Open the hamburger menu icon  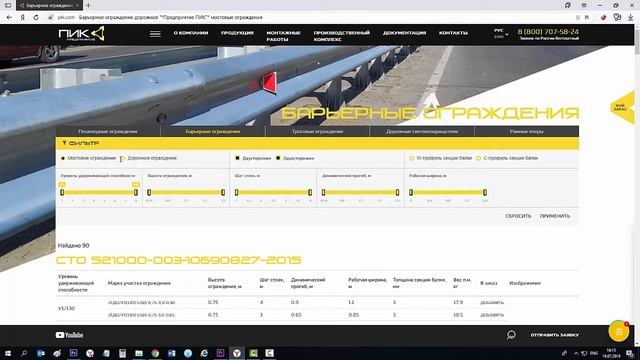coord(155,34)
